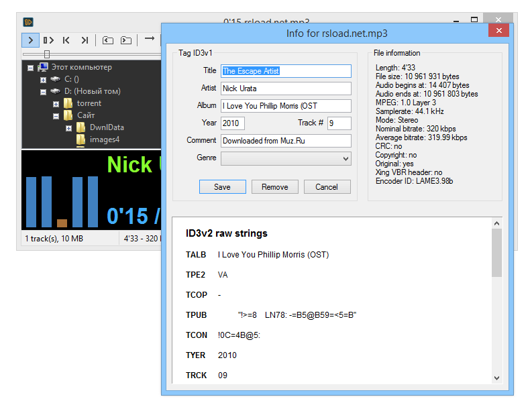Viewport: 532px width, 403px height.
Task: Click the Album input field
Action: [286, 106]
